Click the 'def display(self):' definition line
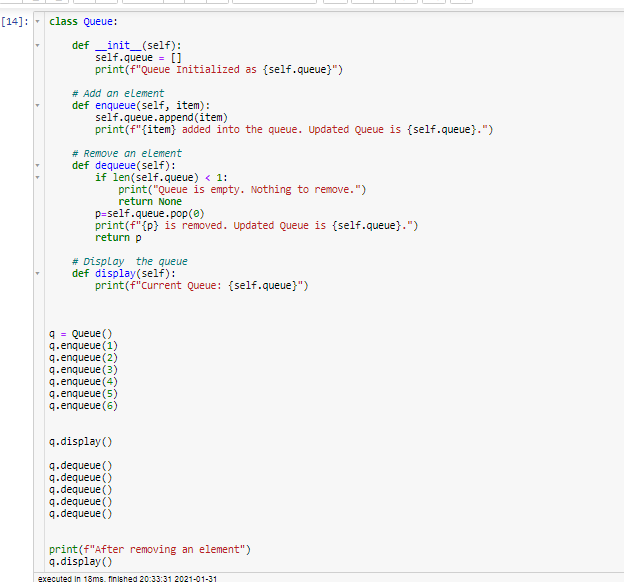 (x=124, y=273)
